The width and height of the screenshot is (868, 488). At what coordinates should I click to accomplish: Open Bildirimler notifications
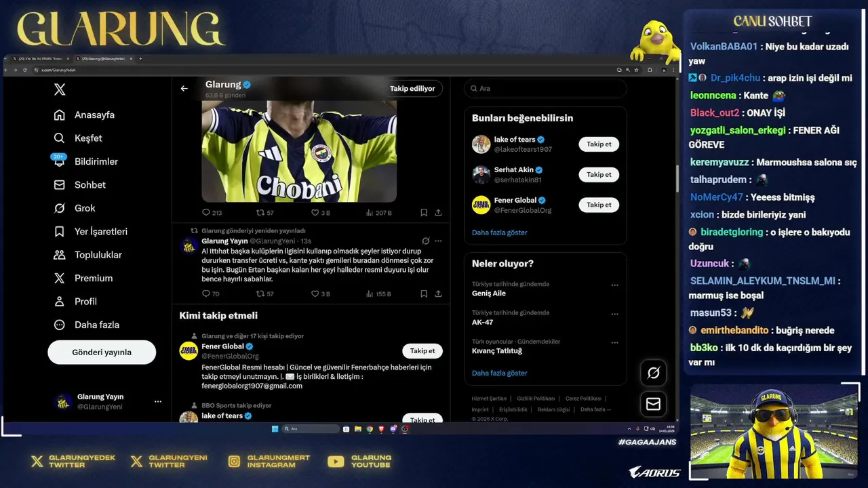(x=86, y=161)
